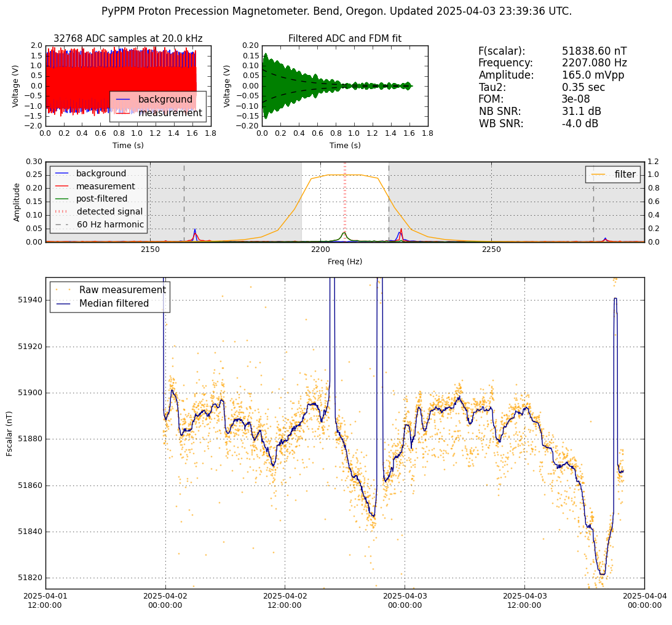The height and width of the screenshot is (625, 672).
Task: Click the WB SNR value -4.0 dB
Action: point(580,124)
